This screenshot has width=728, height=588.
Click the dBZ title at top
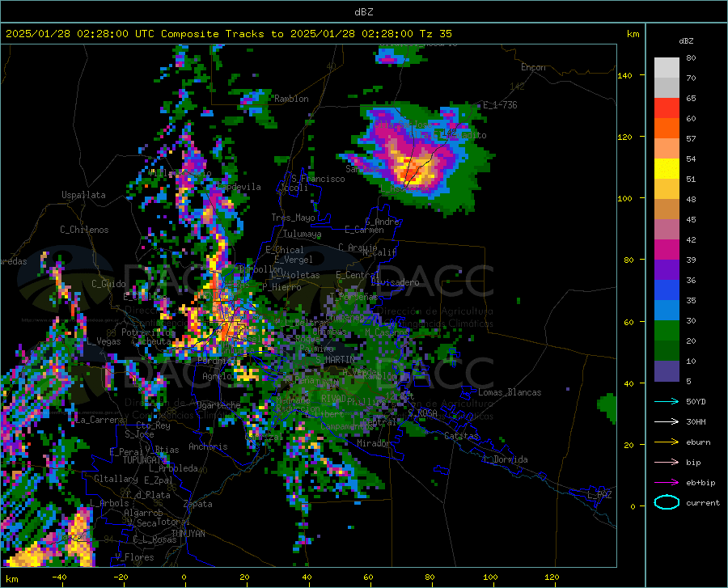[363, 12]
